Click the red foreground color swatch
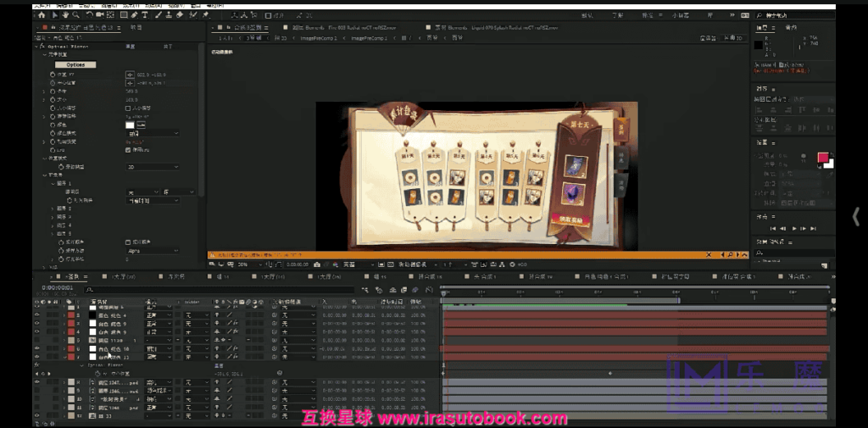The height and width of the screenshot is (428, 868). point(823,158)
